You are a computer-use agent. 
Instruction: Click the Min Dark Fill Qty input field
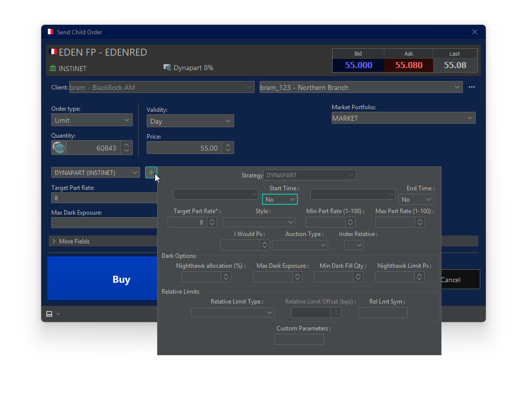click(334, 277)
